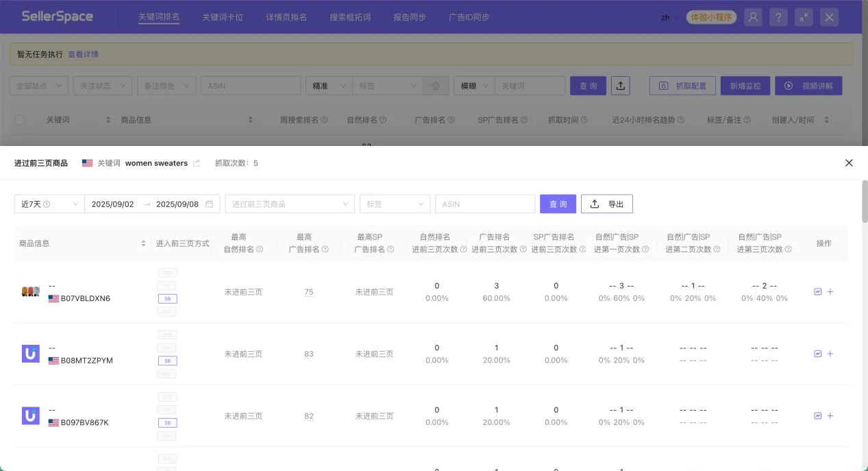
Task: Click 抓取配置 button
Action: pos(682,86)
